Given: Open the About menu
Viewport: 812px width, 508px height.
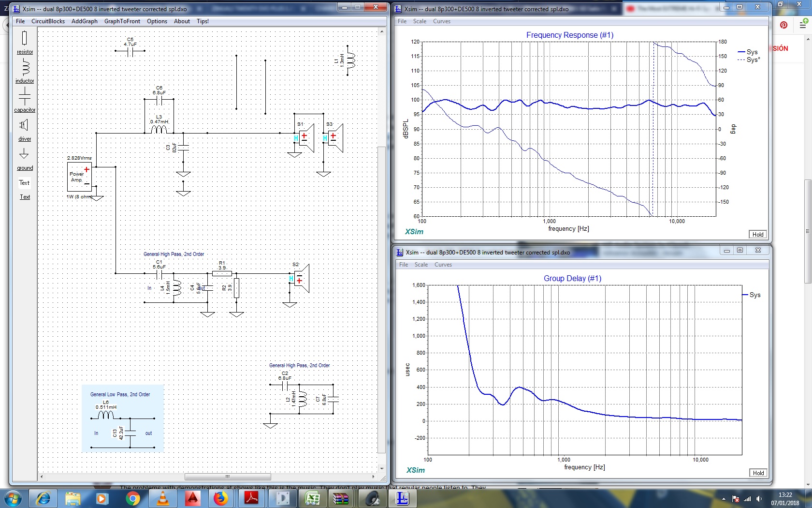Looking at the screenshot, I should pyautogui.click(x=182, y=21).
